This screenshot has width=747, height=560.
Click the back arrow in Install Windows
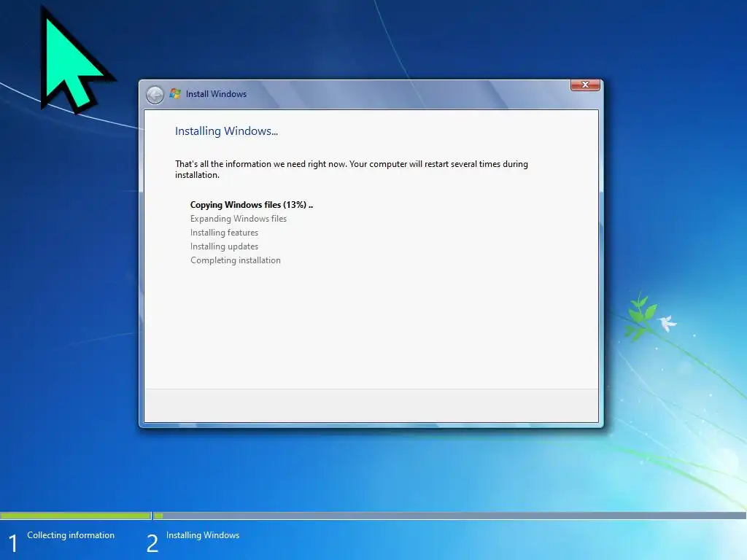(x=155, y=95)
